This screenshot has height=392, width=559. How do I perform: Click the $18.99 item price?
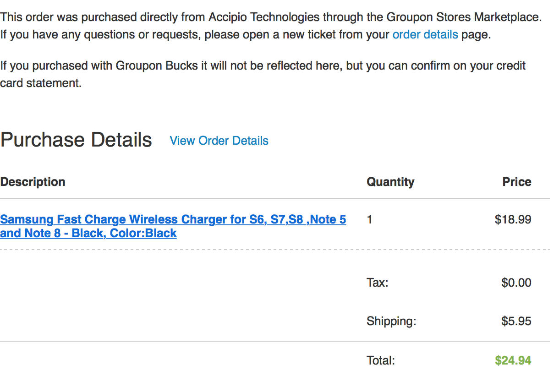click(x=513, y=220)
